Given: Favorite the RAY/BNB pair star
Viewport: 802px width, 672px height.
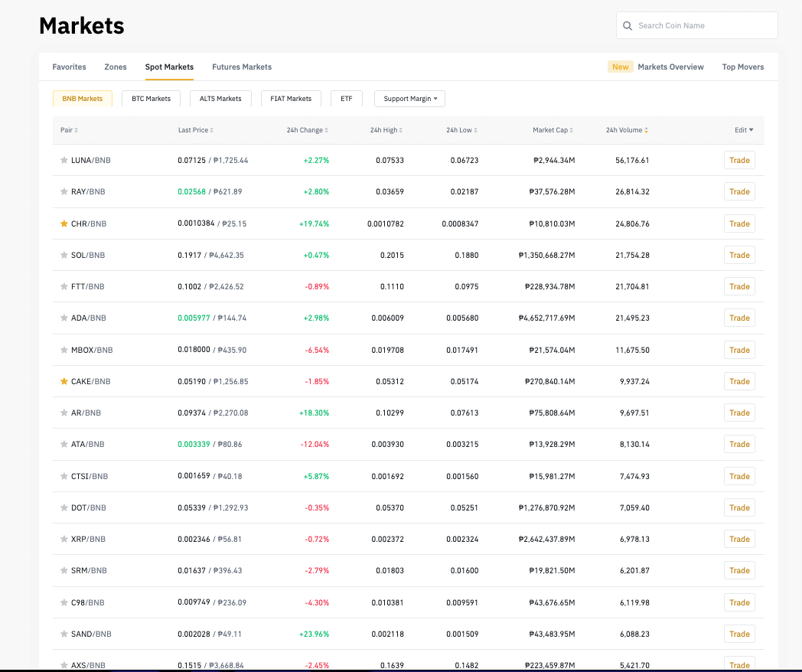Looking at the screenshot, I should coord(64,192).
